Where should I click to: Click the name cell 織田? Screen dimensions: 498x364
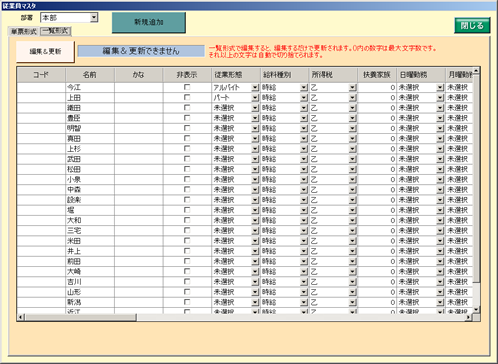tap(90, 108)
